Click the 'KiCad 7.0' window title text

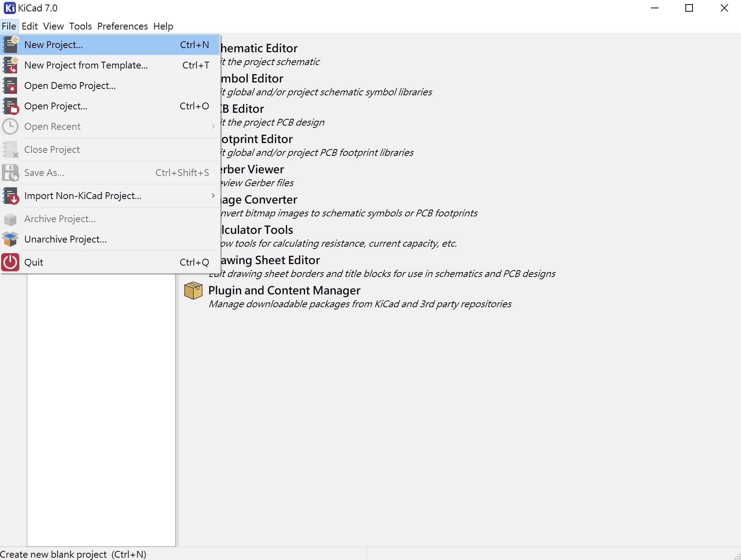(x=38, y=8)
